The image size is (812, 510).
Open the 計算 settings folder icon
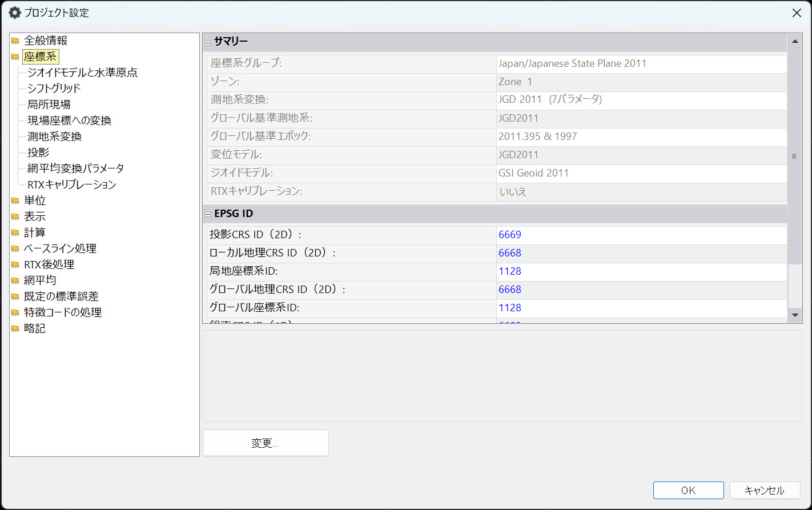16,232
